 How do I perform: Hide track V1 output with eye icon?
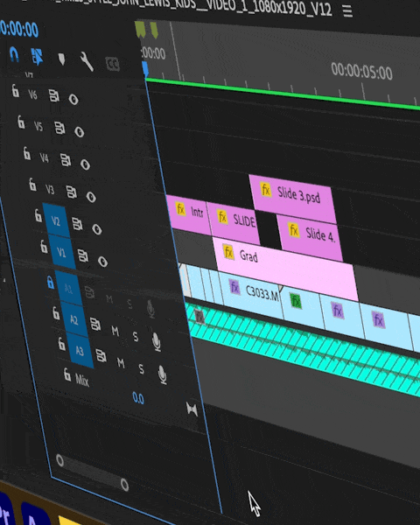[103, 262]
